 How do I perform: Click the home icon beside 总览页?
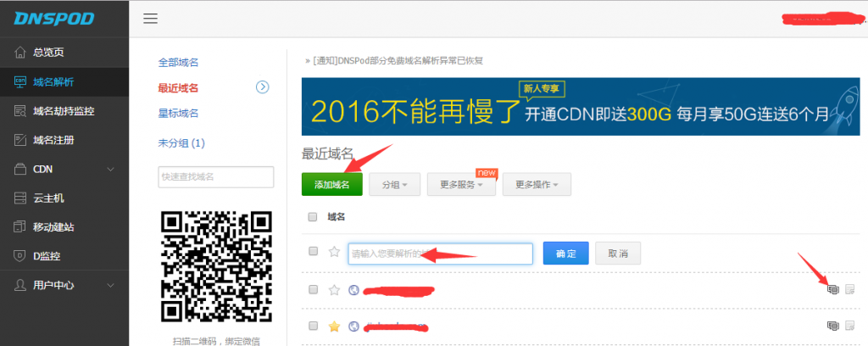point(20,53)
